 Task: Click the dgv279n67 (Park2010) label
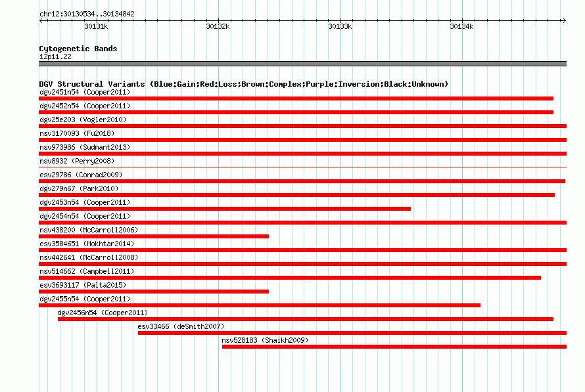tap(79, 188)
